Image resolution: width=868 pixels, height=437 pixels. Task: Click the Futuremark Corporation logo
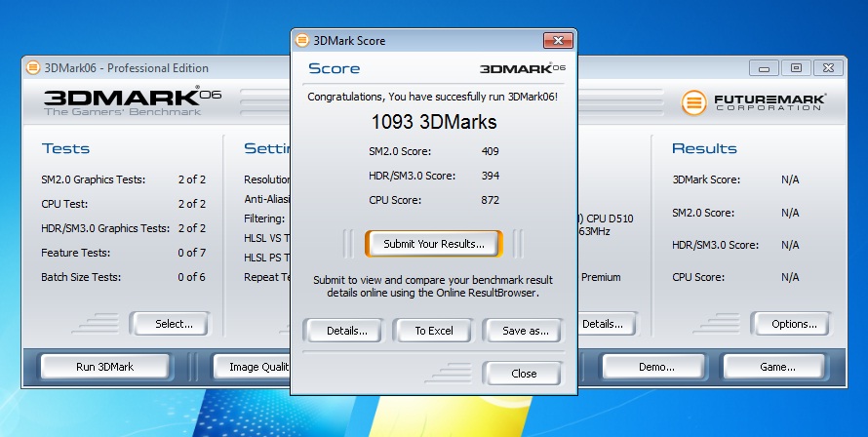pos(754,102)
